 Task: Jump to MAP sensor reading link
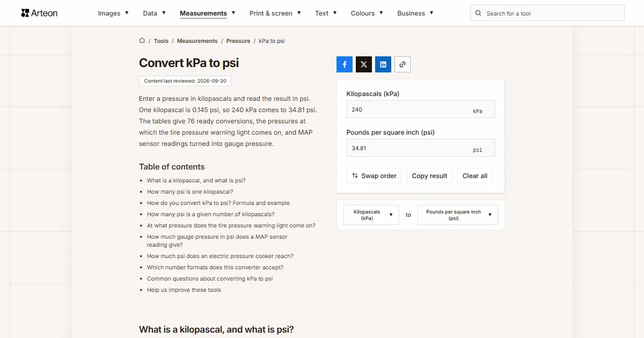217,241
